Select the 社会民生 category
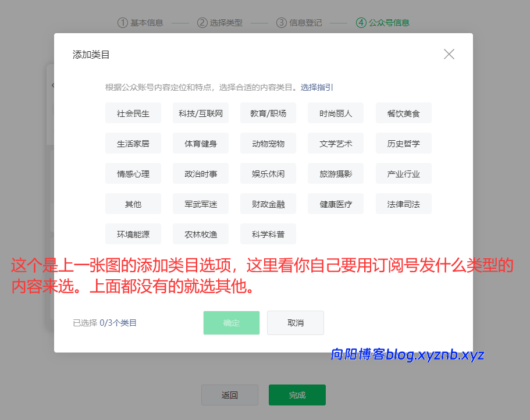The width and height of the screenshot is (530, 420). coord(133,113)
